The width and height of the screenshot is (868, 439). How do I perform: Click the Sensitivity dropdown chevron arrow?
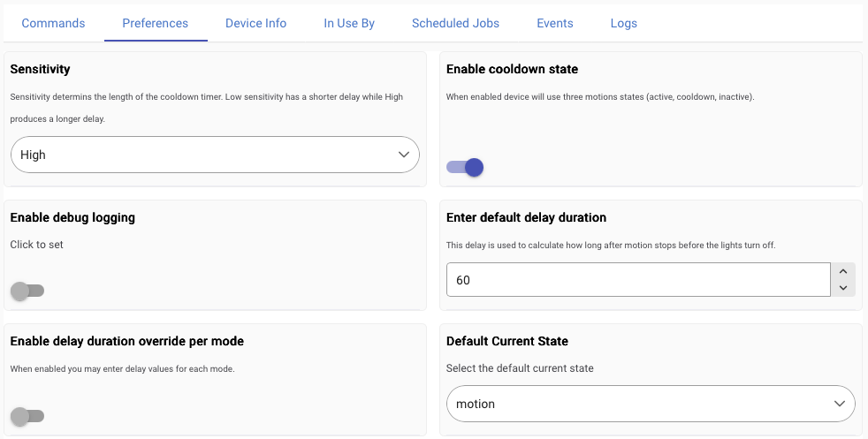pos(404,155)
